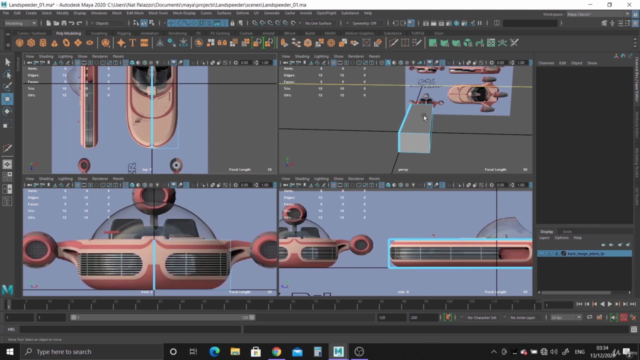
Task: Click the New Scene icon
Action: [48, 23]
